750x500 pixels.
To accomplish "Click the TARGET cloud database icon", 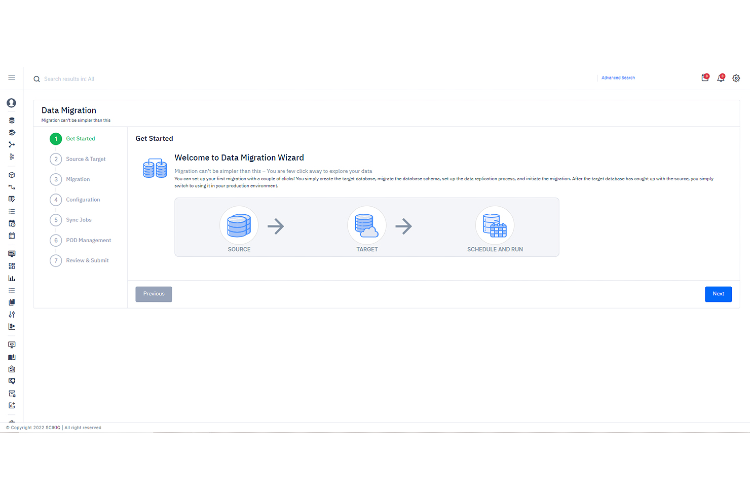I will 367,225.
